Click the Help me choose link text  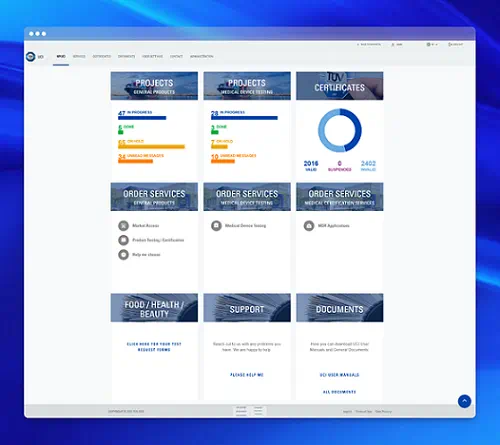point(146,255)
